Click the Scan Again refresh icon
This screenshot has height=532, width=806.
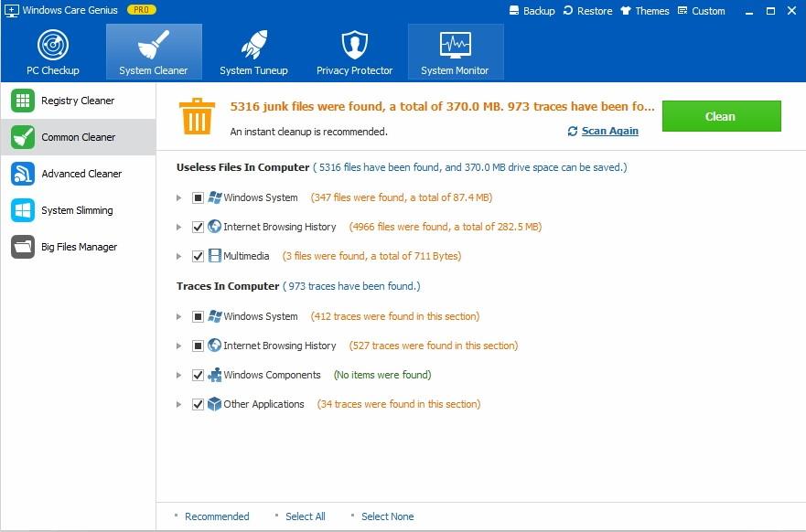point(573,131)
